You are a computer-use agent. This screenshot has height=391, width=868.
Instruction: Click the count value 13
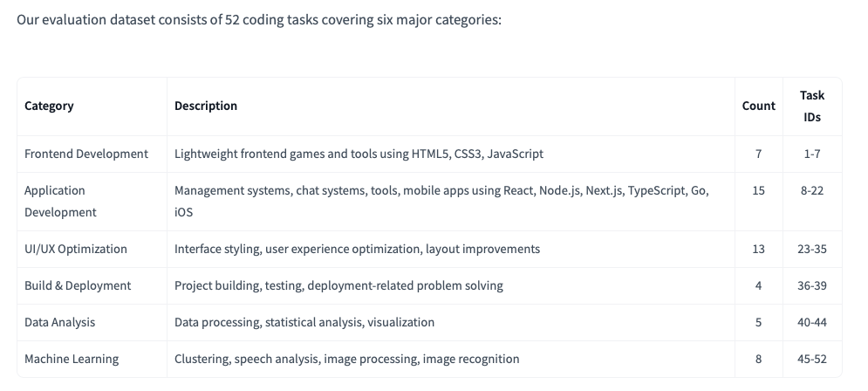pyautogui.click(x=758, y=249)
